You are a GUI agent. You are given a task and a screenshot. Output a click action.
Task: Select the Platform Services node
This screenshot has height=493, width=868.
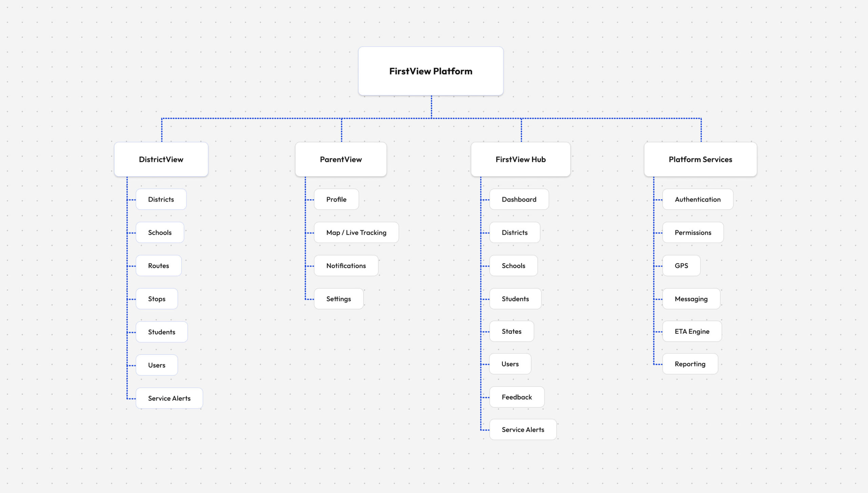click(700, 159)
